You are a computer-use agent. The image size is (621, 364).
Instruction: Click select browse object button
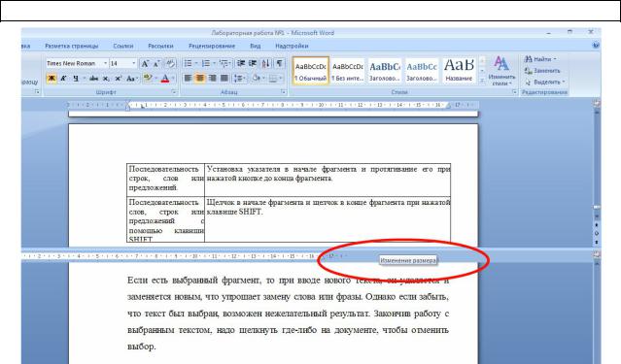[x=597, y=233]
